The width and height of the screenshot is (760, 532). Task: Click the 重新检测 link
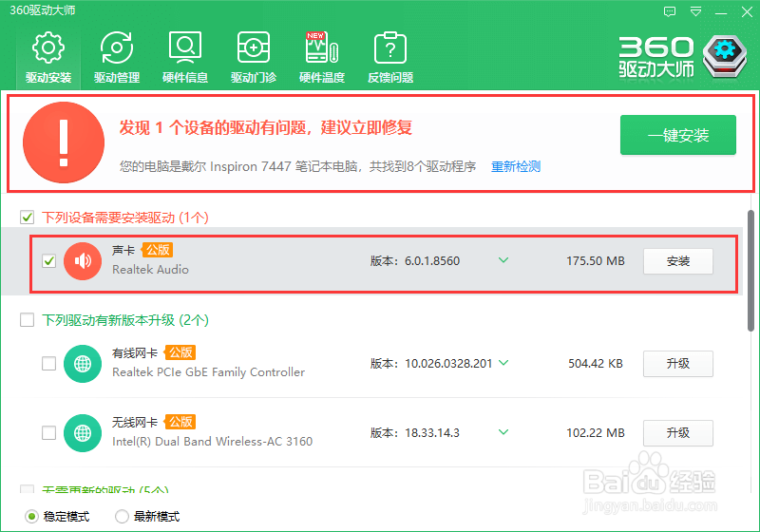(516, 166)
